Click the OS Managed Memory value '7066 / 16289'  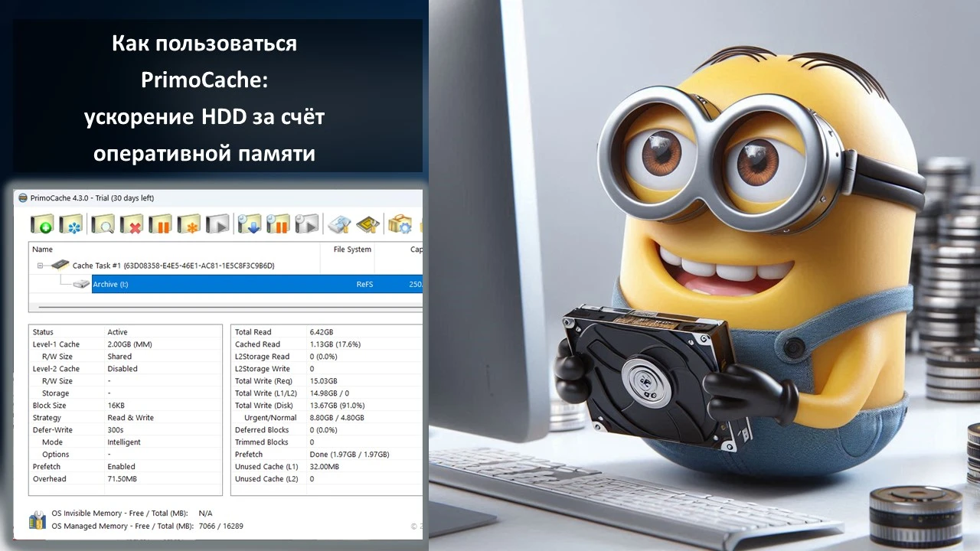click(221, 527)
